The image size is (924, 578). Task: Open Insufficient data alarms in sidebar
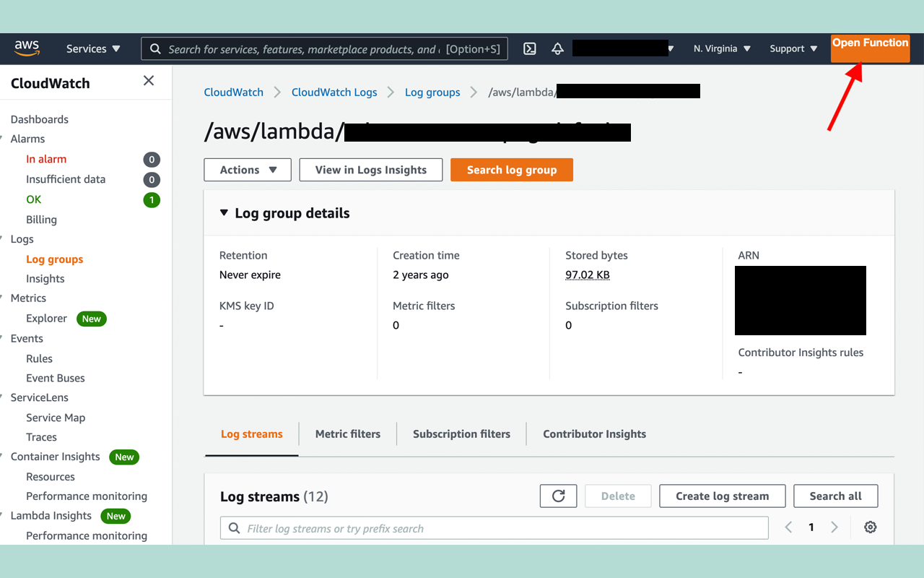click(x=66, y=179)
